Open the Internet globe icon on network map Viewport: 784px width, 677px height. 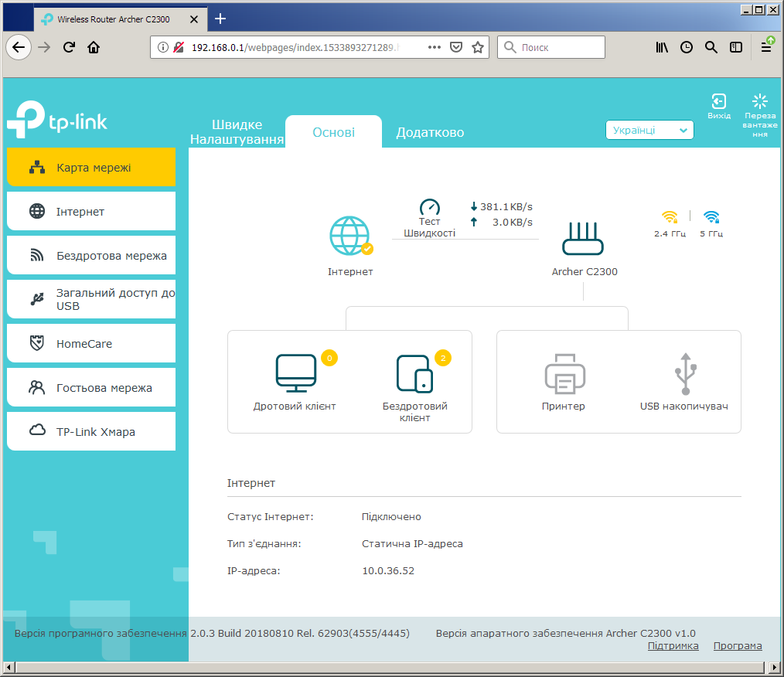coord(350,236)
